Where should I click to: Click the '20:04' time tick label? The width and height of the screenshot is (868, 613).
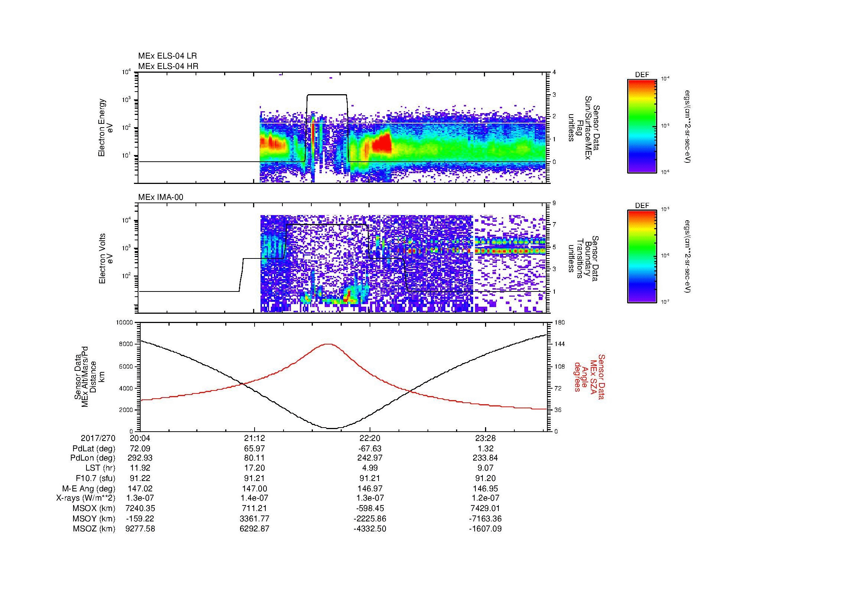140,438
